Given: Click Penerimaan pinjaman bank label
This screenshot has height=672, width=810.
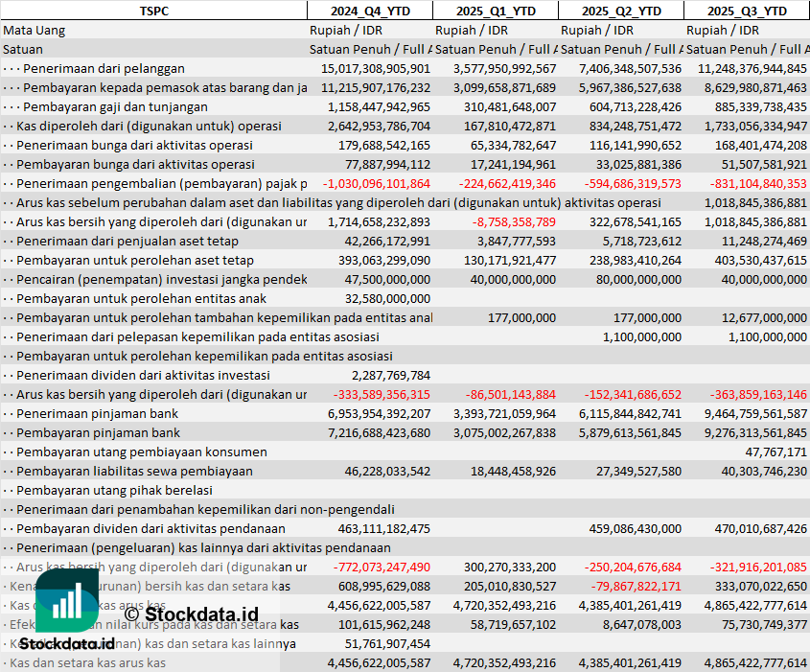Looking at the screenshot, I should tap(97, 414).
